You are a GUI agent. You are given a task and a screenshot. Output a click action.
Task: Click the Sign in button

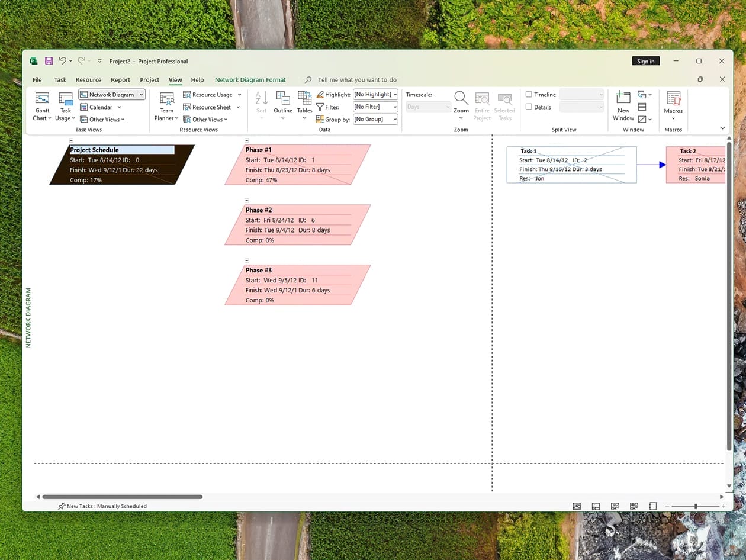pos(645,61)
